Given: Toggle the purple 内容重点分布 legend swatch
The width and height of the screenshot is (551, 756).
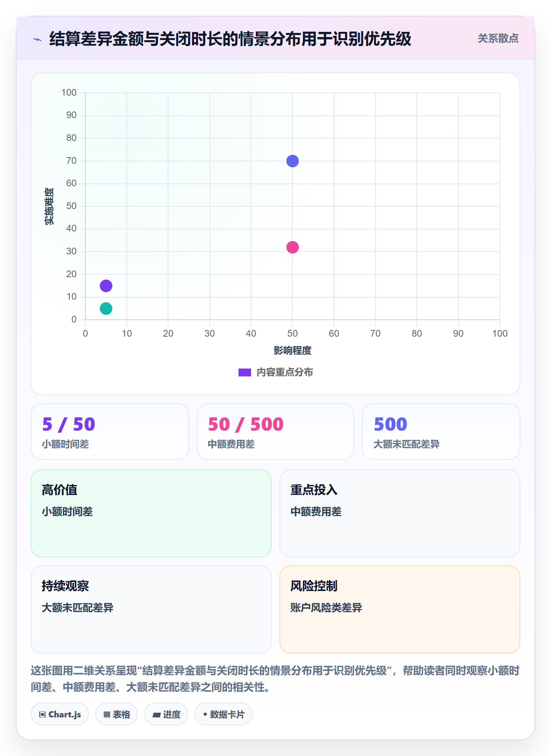Looking at the screenshot, I should point(245,372).
